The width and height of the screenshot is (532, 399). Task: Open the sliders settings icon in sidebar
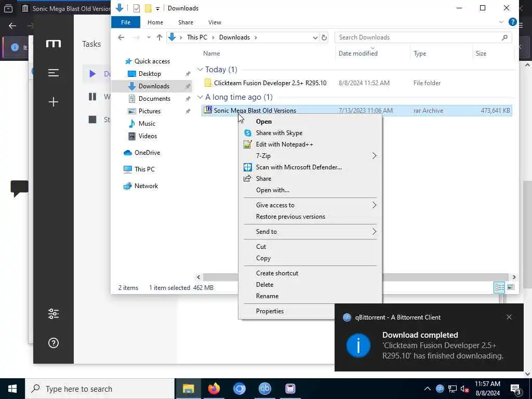[x=54, y=314]
